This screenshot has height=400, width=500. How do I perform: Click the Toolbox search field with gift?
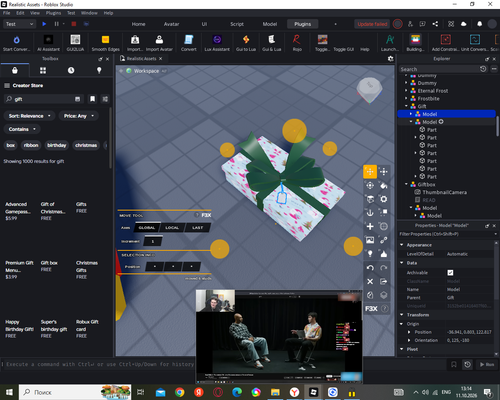click(x=43, y=99)
